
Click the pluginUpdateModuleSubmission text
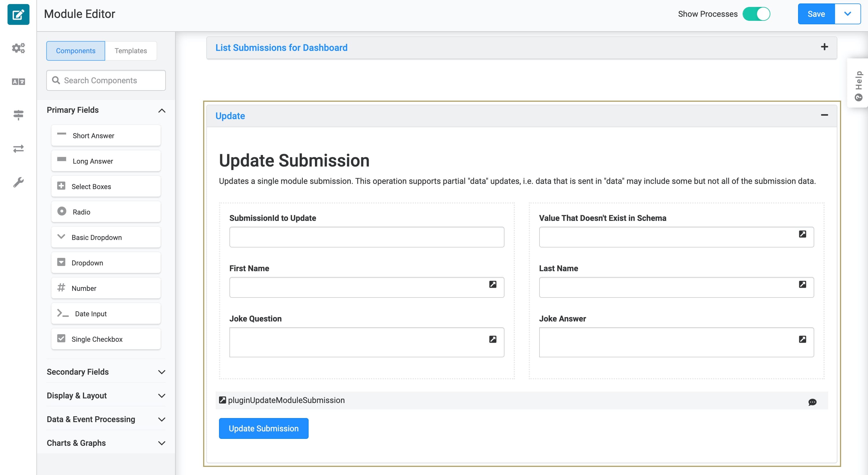pos(286,400)
